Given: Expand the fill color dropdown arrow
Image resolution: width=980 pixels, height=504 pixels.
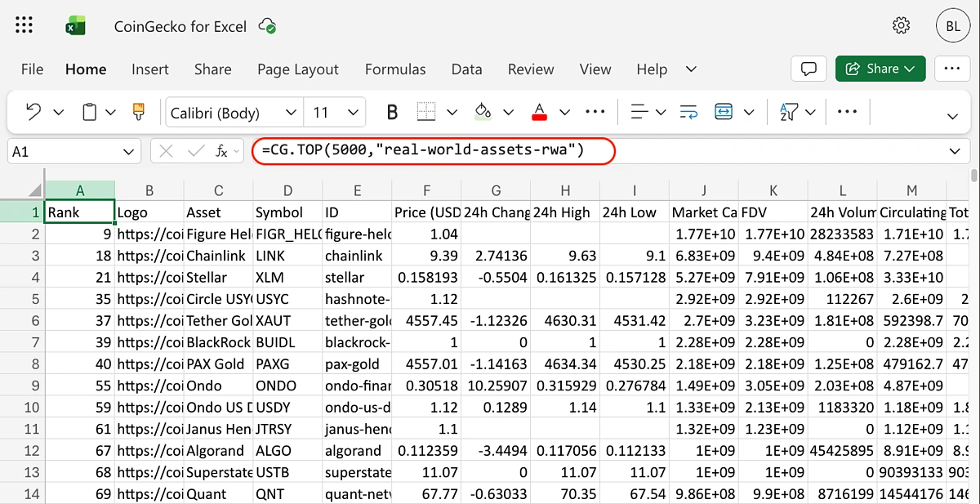Looking at the screenshot, I should pos(508,112).
